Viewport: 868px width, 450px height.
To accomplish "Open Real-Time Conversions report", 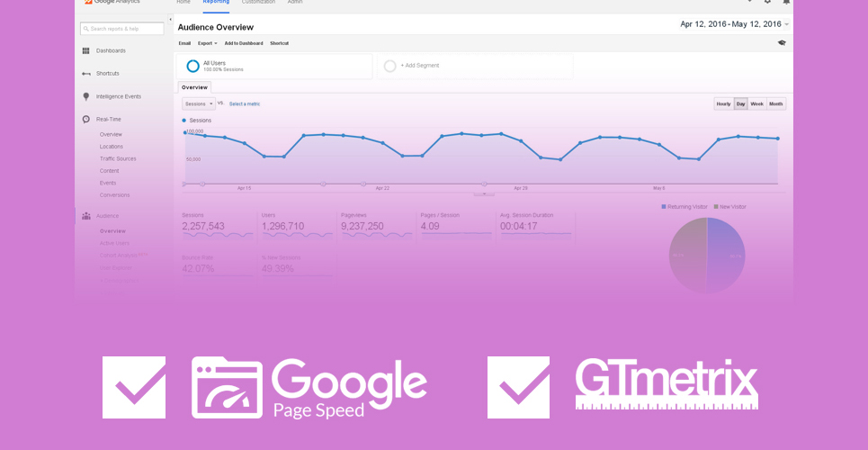I will [x=114, y=195].
